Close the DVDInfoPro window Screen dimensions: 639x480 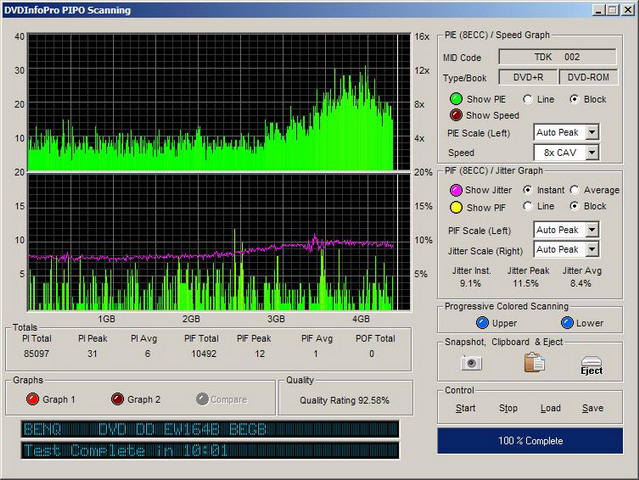click(x=628, y=10)
